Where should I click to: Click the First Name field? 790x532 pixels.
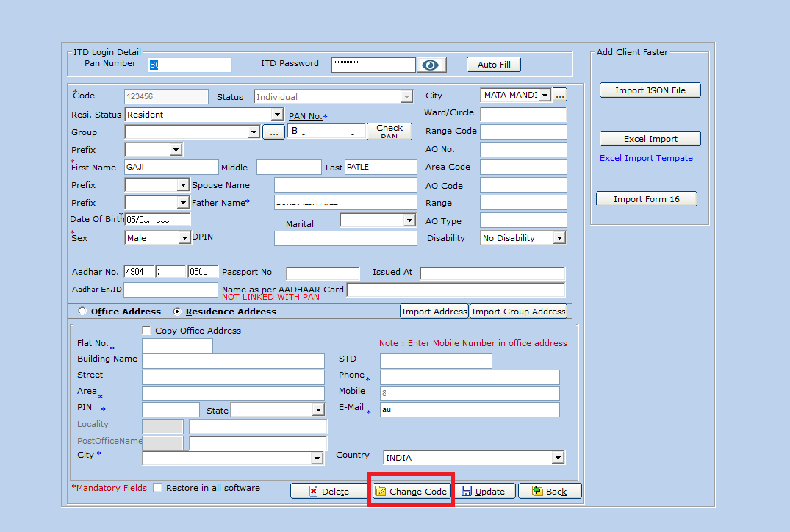pos(171,168)
